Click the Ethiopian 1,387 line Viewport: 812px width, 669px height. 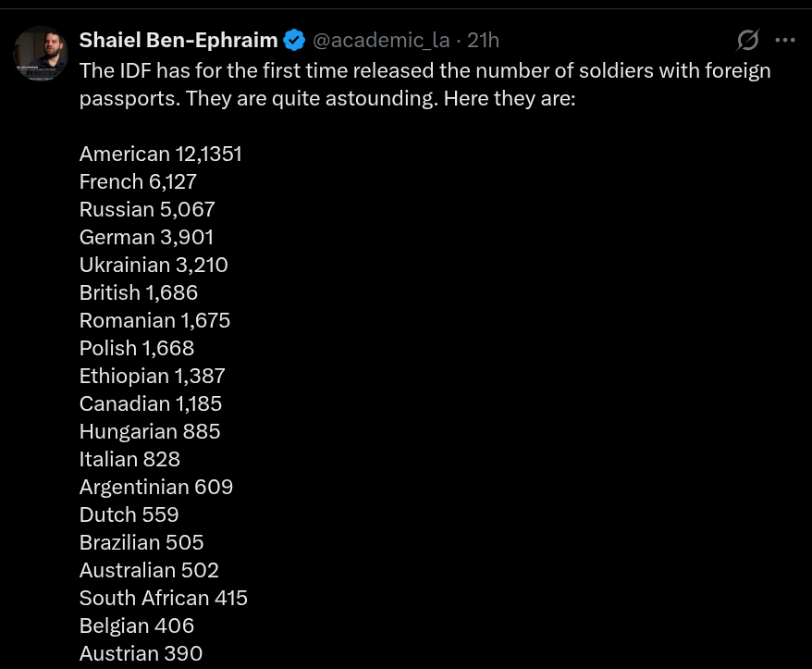[x=153, y=376]
